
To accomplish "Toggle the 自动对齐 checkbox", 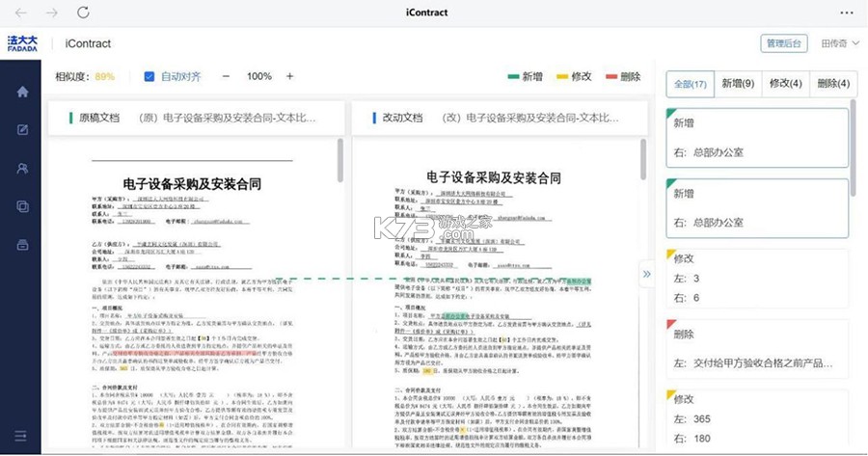I will click(149, 76).
